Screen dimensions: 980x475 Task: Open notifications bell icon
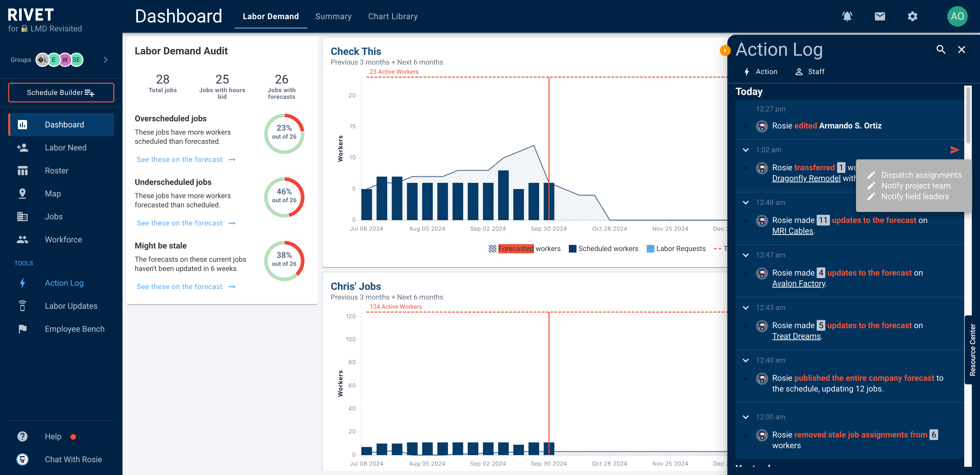pyautogui.click(x=847, y=16)
